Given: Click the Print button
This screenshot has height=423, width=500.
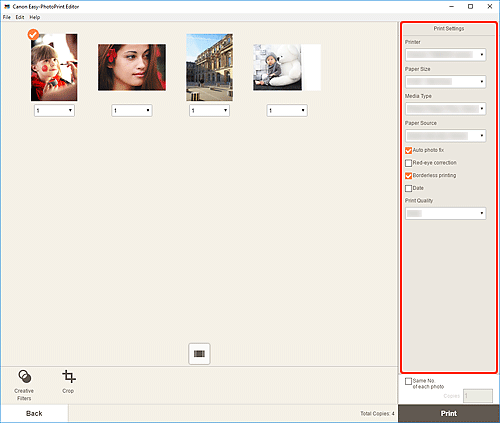Looking at the screenshot, I should coord(449,413).
